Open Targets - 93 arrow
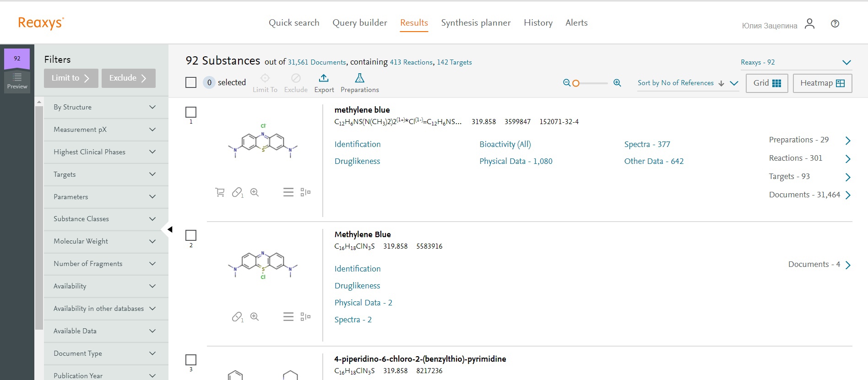 tap(848, 177)
